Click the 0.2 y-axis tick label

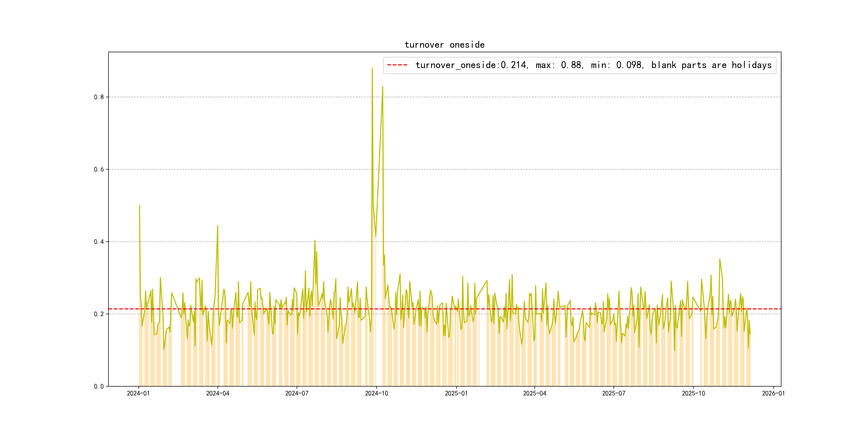(99, 314)
